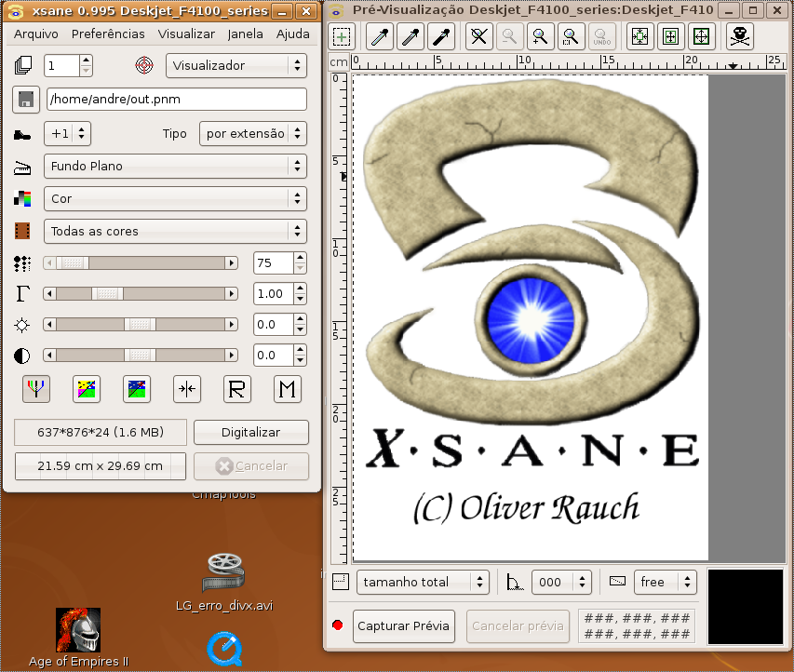Open the Arquivo menu
The height and width of the screenshot is (672, 794).
(x=36, y=34)
